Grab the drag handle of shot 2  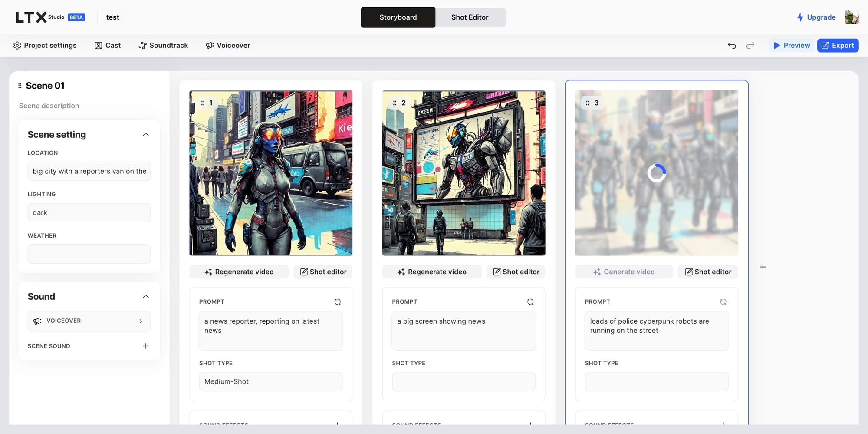point(394,103)
